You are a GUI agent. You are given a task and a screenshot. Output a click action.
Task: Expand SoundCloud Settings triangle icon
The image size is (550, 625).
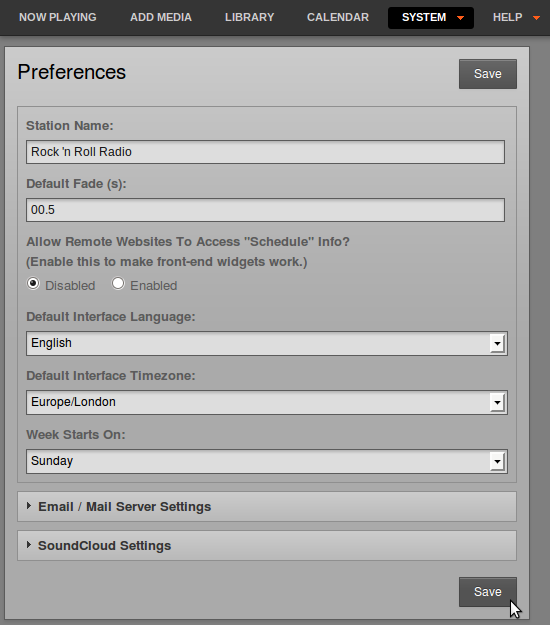[29, 544]
